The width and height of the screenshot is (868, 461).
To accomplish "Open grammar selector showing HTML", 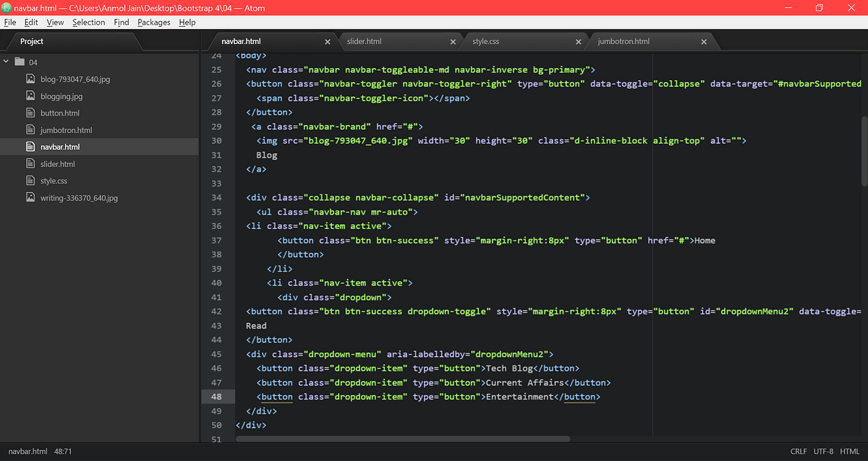I will pos(848,451).
